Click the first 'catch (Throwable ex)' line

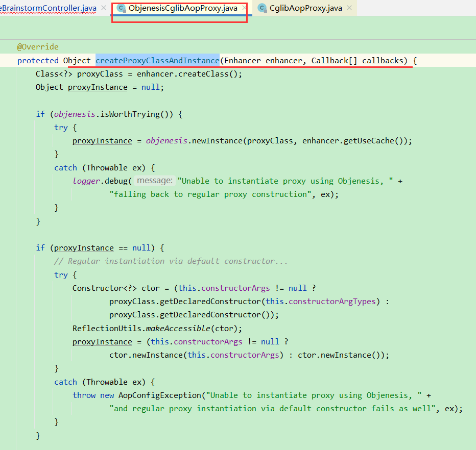pyautogui.click(x=104, y=168)
